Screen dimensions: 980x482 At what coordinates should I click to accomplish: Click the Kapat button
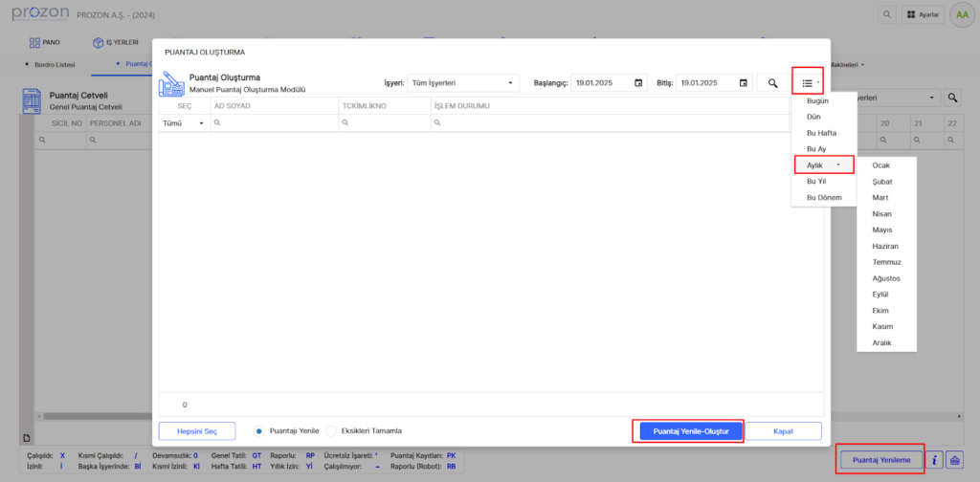click(783, 432)
